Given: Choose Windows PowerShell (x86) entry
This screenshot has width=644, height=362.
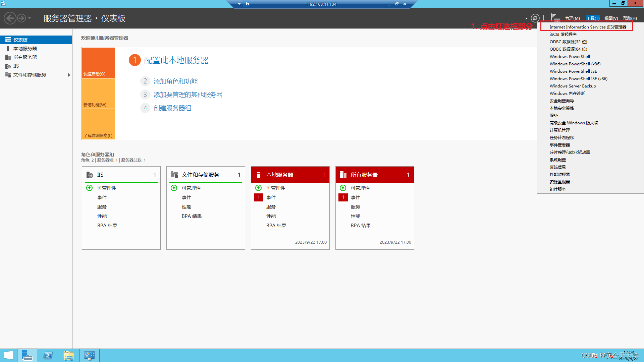Looking at the screenshot, I should coord(575,64).
